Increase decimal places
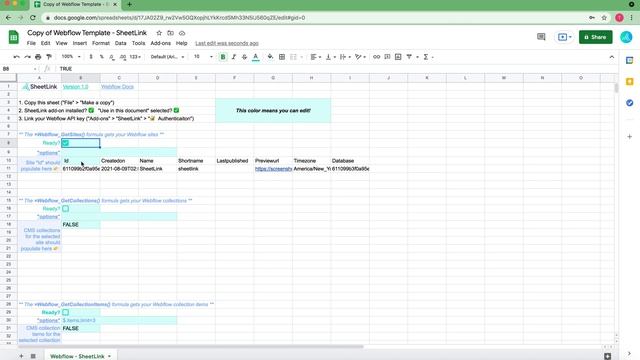Screen dimensions: 640x360 (x=122, y=57)
